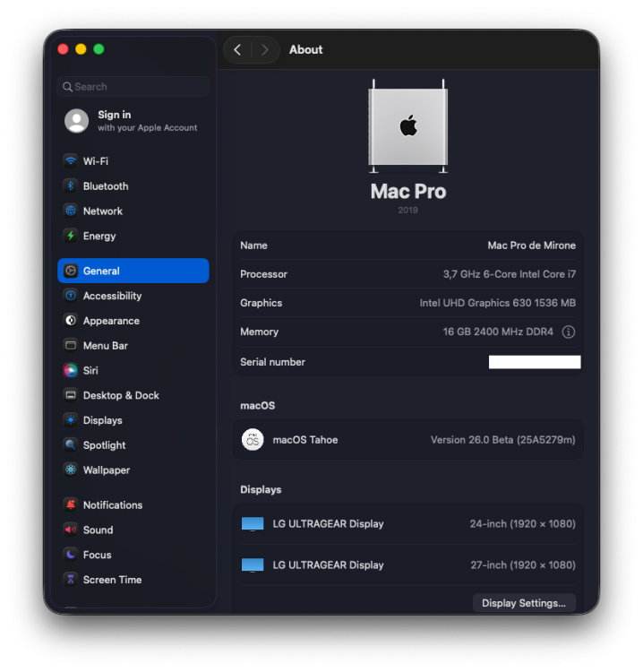Click the 24-inch LG display monitor icon
This screenshot has height=672, width=643.
253,524
